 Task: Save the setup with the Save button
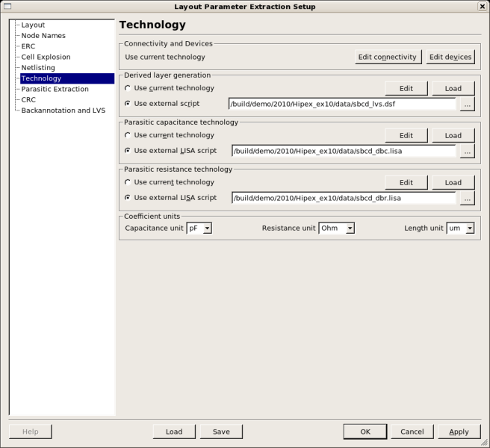(221, 432)
